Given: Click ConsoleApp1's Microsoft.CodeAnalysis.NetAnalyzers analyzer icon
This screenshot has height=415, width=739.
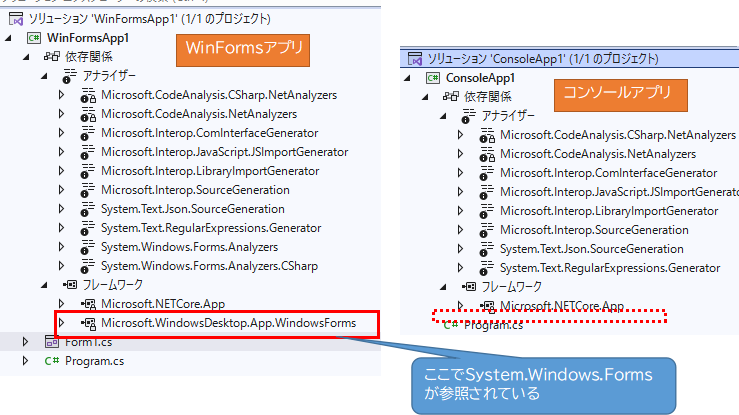Looking at the screenshot, I should (487, 154).
